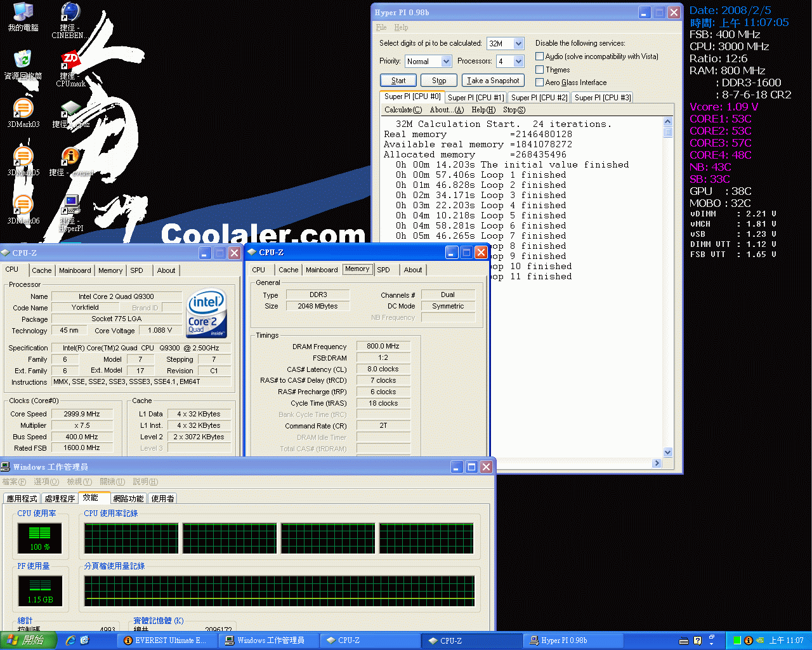Open the Networking (網路功能) tab in Task Manager
The width and height of the screenshot is (812, 650).
tap(129, 499)
